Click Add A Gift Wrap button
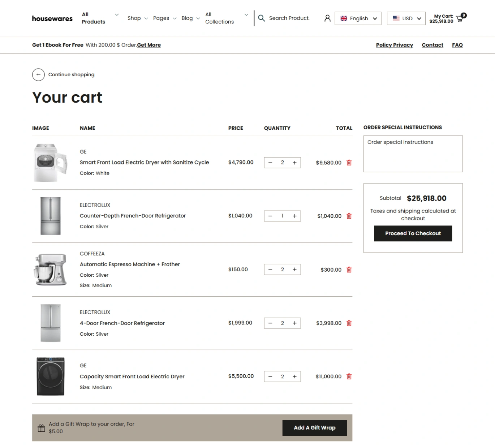 point(314,428)
